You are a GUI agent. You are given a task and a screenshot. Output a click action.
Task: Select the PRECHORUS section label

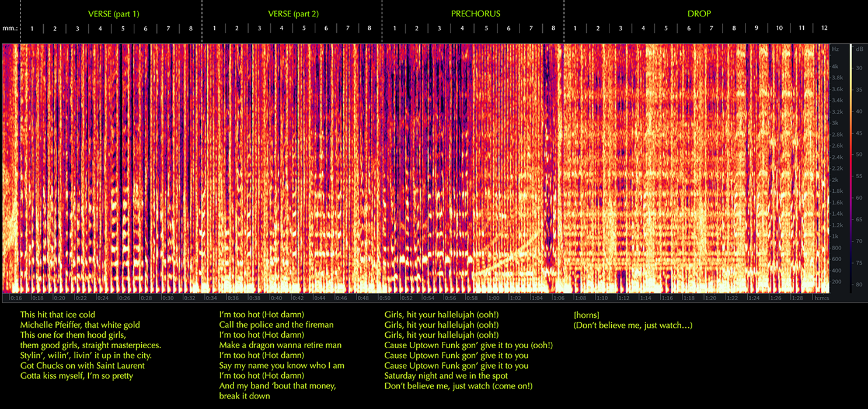click(475, 13)
